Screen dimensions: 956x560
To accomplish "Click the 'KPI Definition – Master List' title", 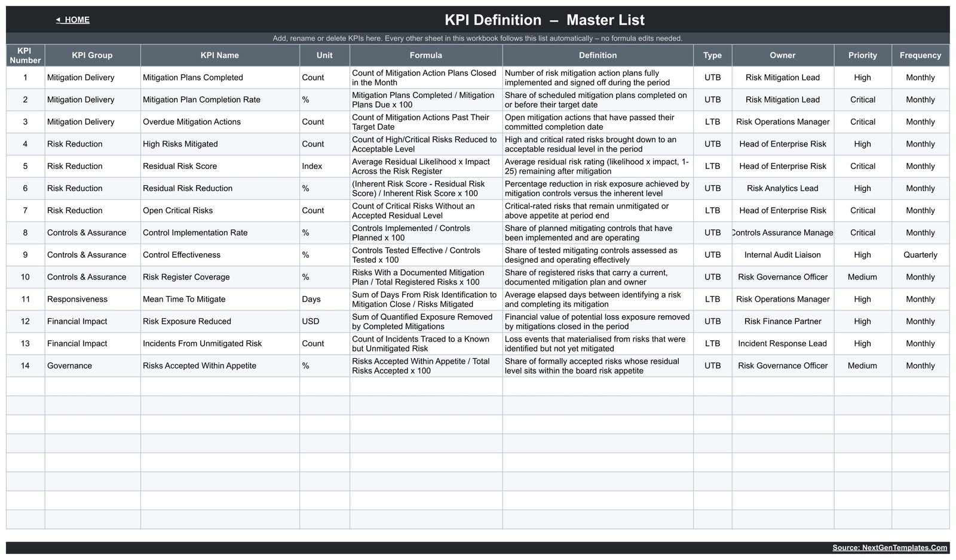I will tap(544, 20).
